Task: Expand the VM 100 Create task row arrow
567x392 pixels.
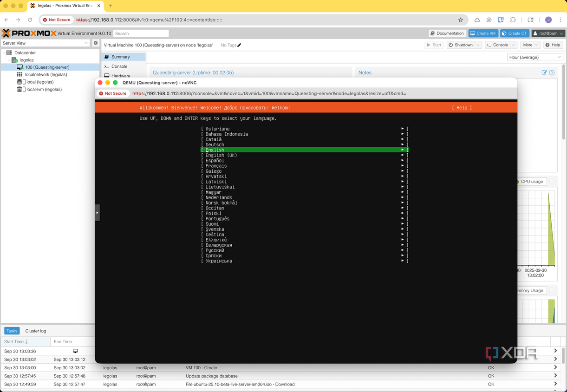Action: pyautogui.click(x=555, y=367)
